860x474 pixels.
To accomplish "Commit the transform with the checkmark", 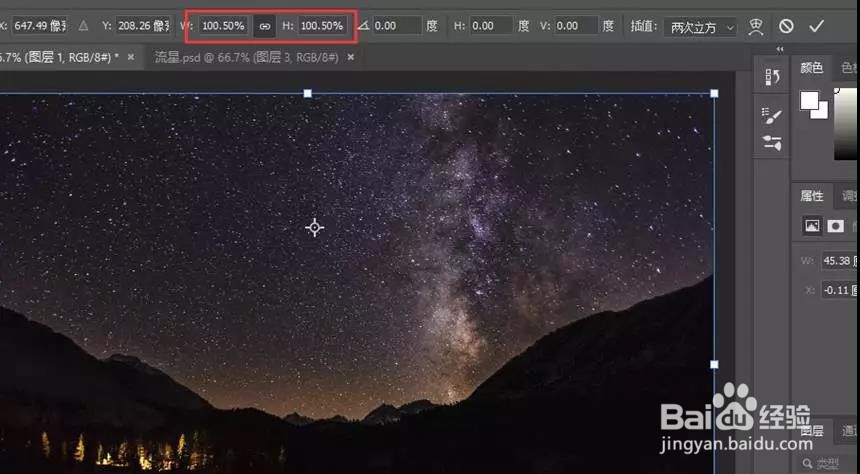I will (817, 26).
